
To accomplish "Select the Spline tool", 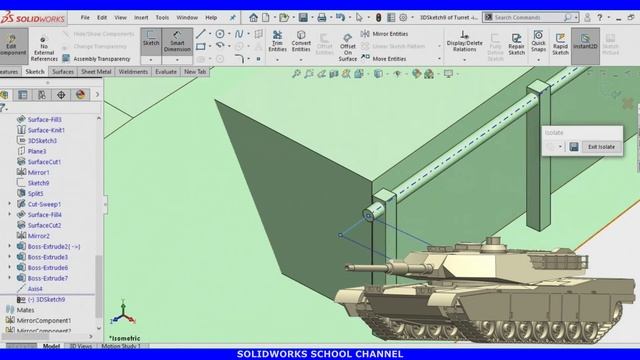I will pyautogui.click(x=239, y=34).
